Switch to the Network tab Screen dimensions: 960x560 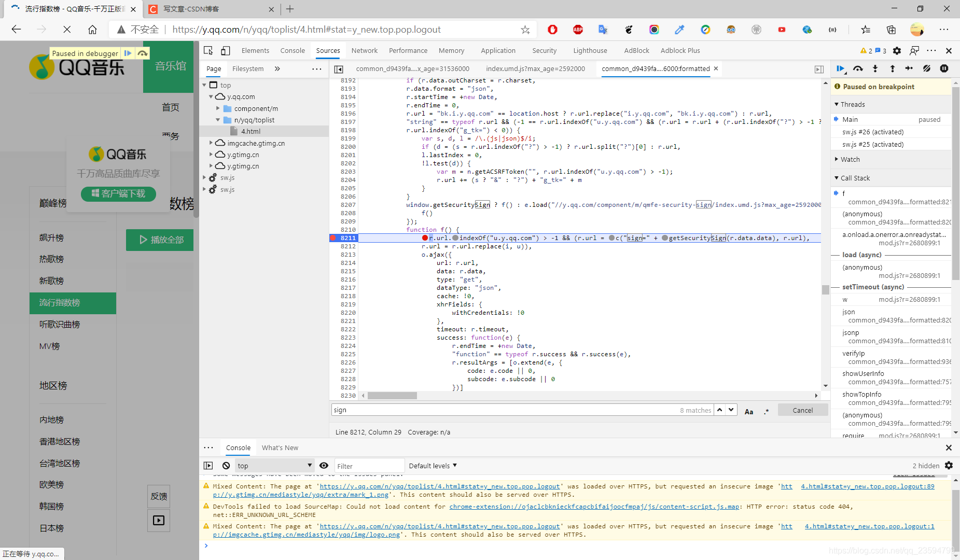click(364, 50)
